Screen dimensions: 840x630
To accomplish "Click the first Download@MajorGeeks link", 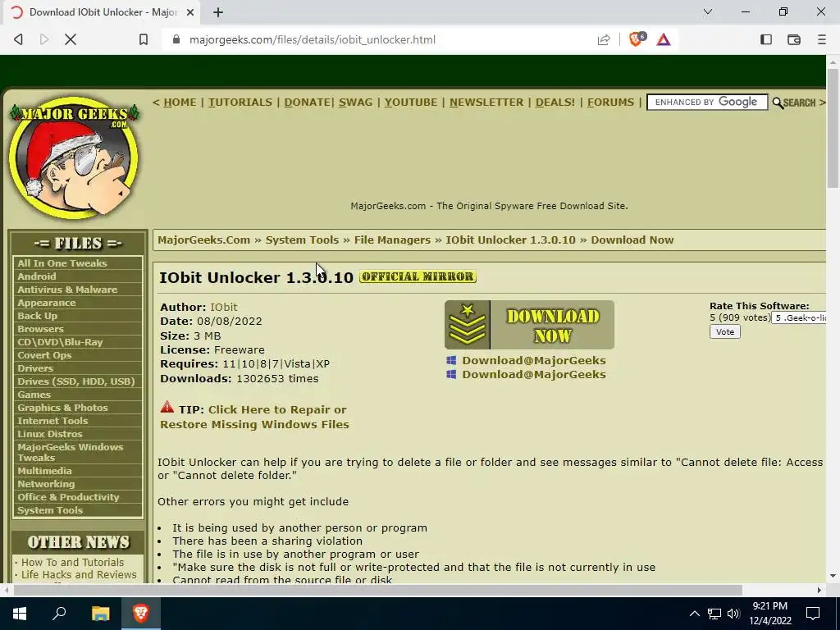I will tap(533, 361).
